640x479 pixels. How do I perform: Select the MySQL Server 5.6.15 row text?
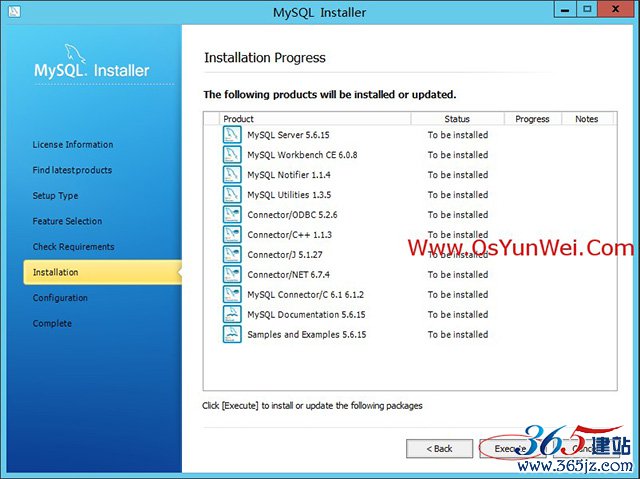pos(288,135)
